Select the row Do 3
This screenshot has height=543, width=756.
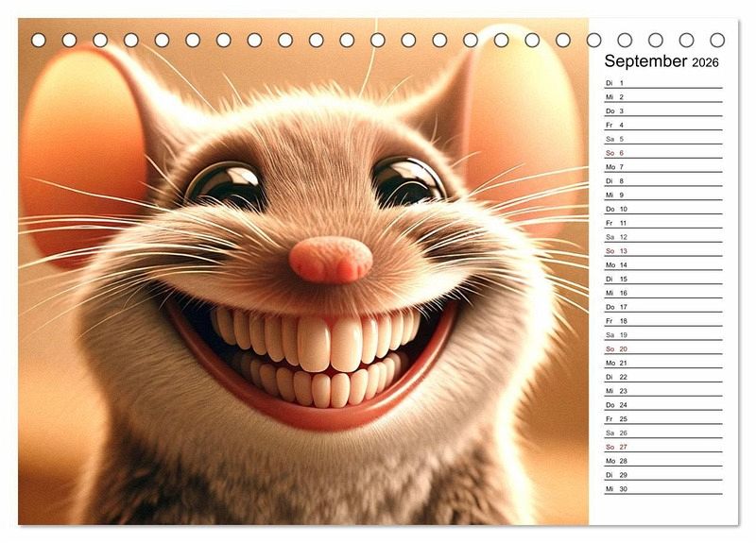[x=663, y=110]
